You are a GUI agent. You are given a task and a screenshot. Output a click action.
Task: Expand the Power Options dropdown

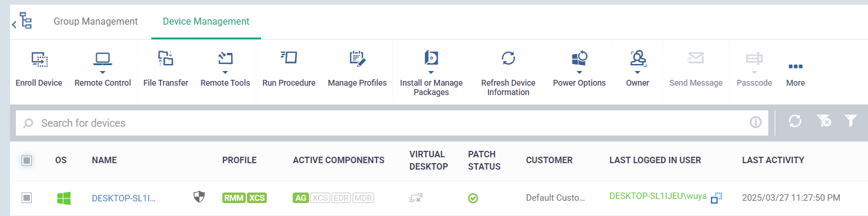coord(579,69)
